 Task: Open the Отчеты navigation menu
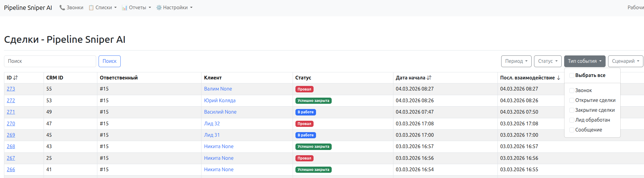point(137,8)
